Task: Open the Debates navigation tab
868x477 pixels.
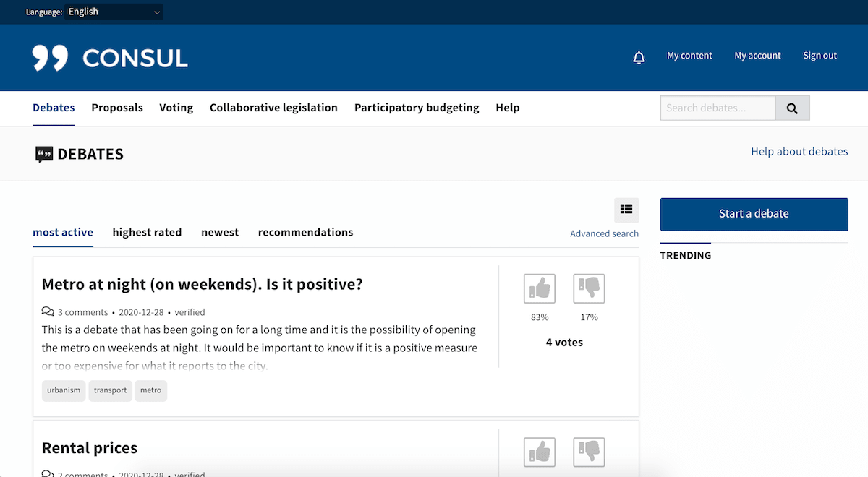Action: coord(54,108)
